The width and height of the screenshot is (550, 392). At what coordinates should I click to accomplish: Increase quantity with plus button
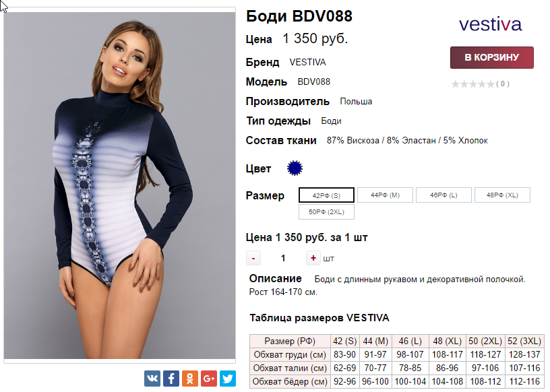[313, 258]
